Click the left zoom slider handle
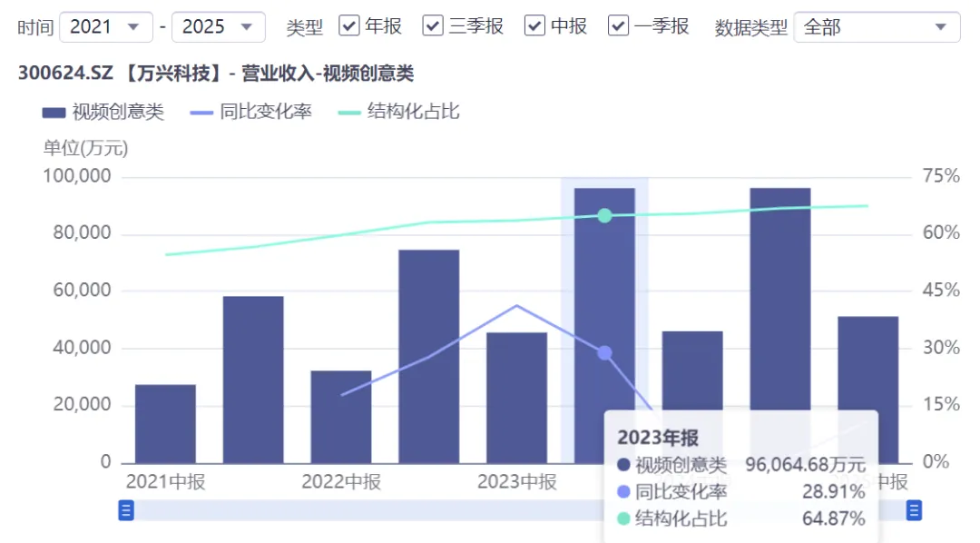Viewport: 980px width, 543px height. point(125,510)
